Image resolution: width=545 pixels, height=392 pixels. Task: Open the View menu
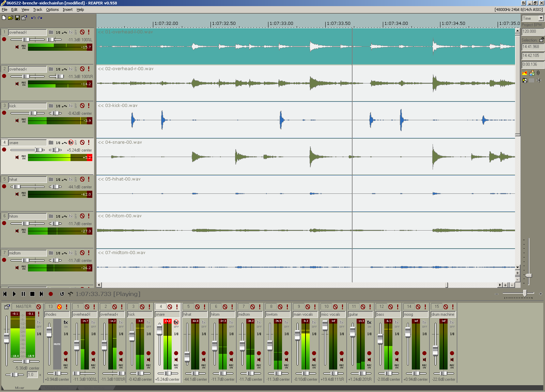click(25, 10)
